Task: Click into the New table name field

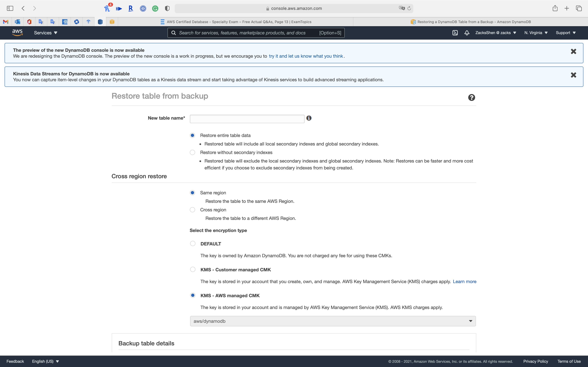Action: (247, 119)
